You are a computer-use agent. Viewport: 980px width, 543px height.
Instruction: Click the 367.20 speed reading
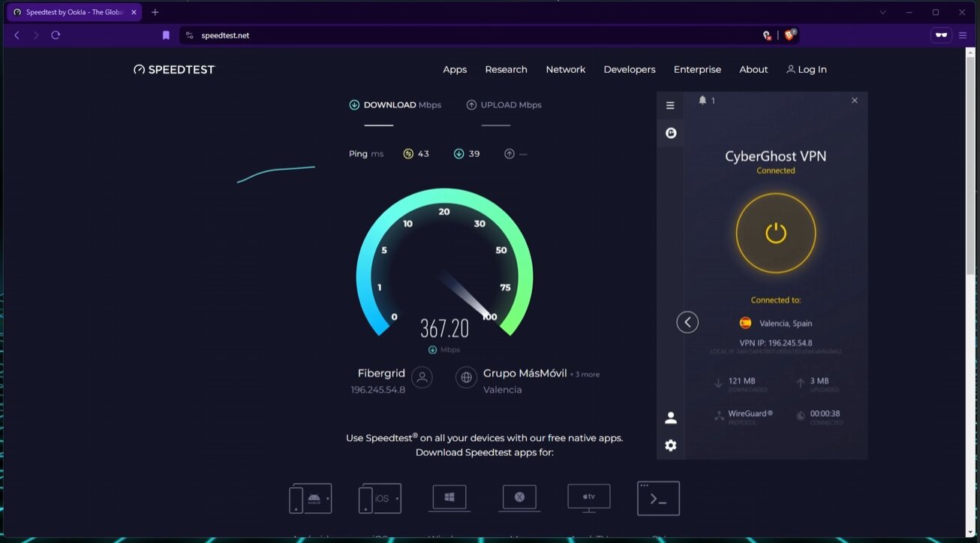click(x=444, y=328)
